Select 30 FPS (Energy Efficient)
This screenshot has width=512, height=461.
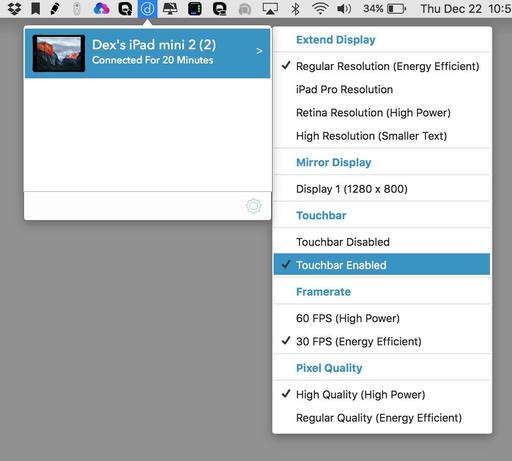tap(382, 342)
